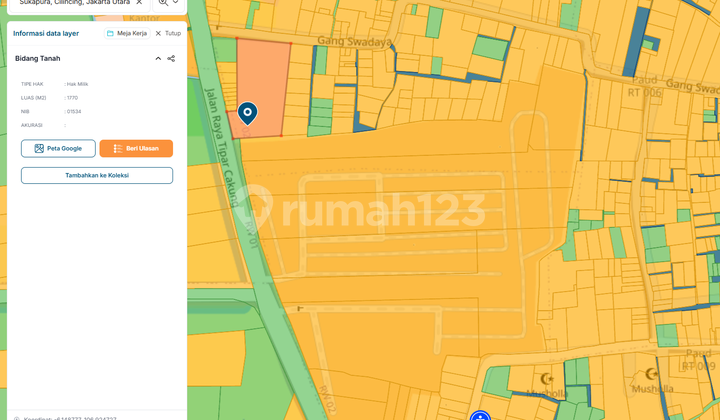Click the Mushola mosque icon on map
720x420 pixels.
[546, 379]
